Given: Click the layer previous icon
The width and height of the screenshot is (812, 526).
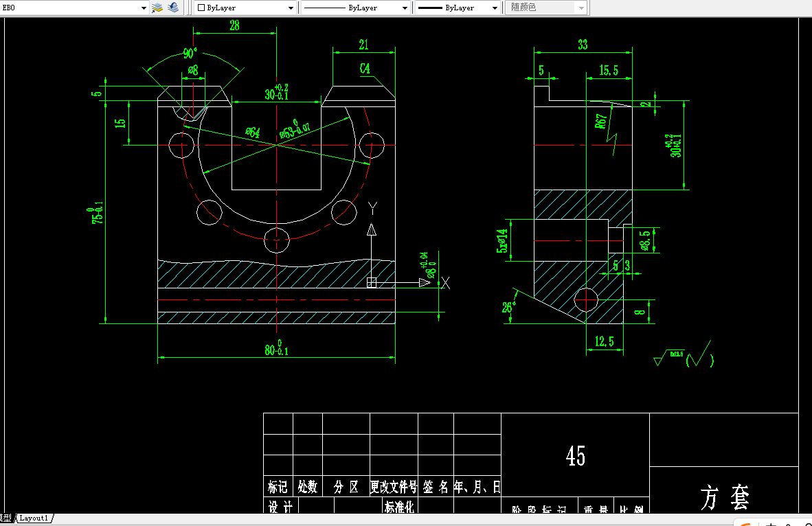Looking at the screenshot, I should pos(174,8).
